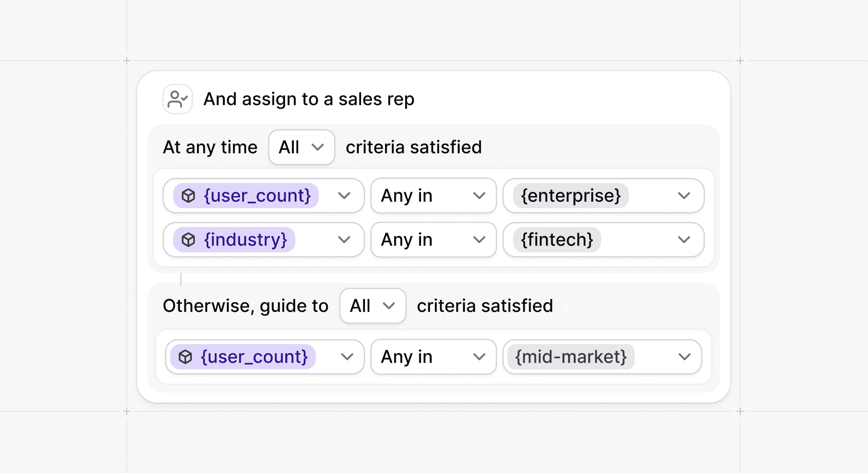
Task: Open 'Any in' operator for the enterprise row
Action: 433,196
